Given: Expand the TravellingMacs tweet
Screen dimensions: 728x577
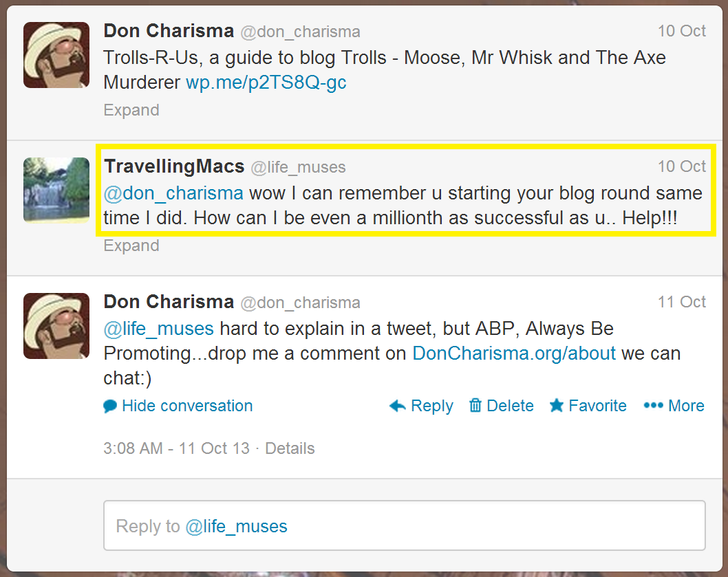Looking at the screenshot, I should [131, 246].
